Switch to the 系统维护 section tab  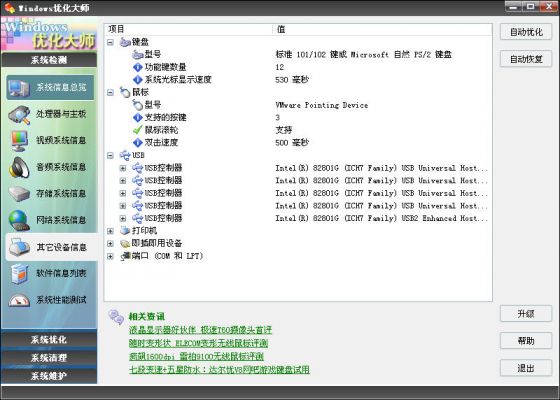[49, 376]
